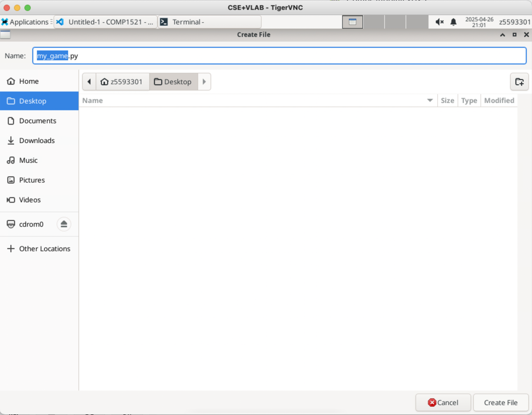
Task: Click the create new folder icon
Action: 519,82
